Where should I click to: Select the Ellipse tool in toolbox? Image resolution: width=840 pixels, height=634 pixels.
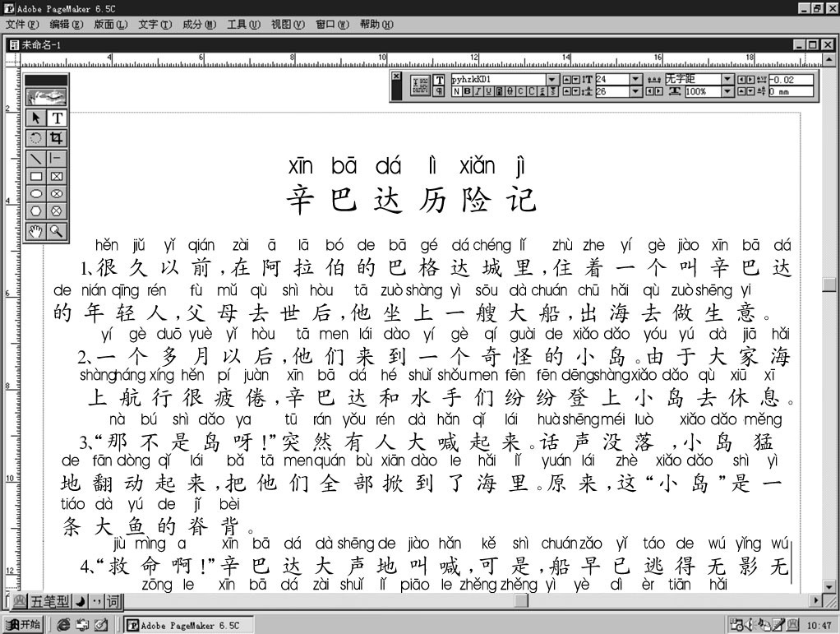[36, 194]
